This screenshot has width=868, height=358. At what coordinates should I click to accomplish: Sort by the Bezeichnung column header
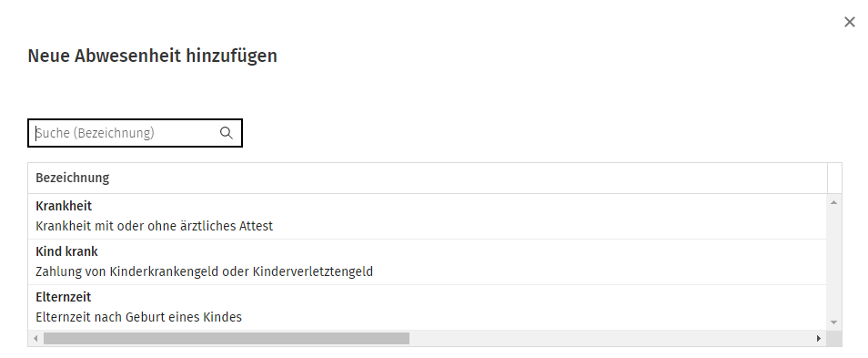[x=73, y=178]
